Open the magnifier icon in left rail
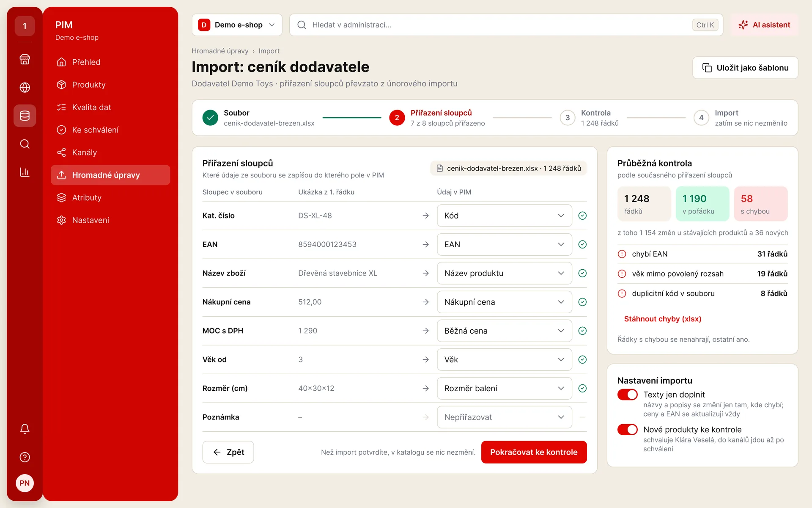The height and width of the screenshot is (508, 812). click(x=25, y=144)
